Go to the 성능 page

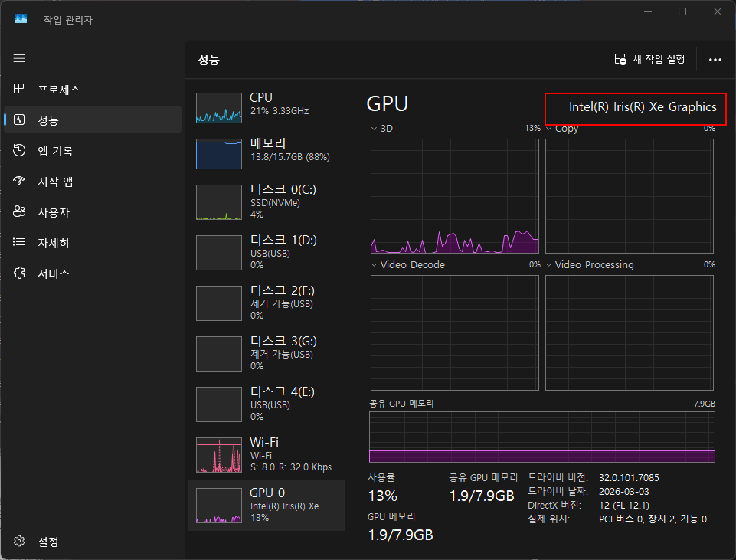(x=93, y=120)
